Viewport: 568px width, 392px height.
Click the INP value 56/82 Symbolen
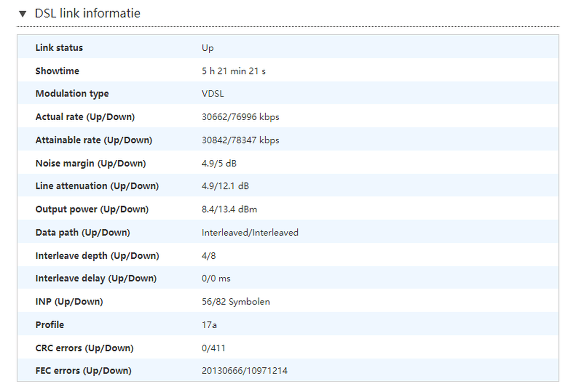tap(235, 302)
